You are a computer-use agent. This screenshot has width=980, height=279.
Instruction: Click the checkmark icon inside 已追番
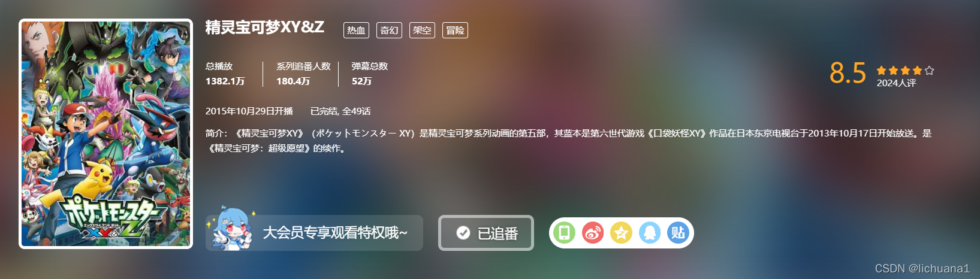[x=463, y=233]
